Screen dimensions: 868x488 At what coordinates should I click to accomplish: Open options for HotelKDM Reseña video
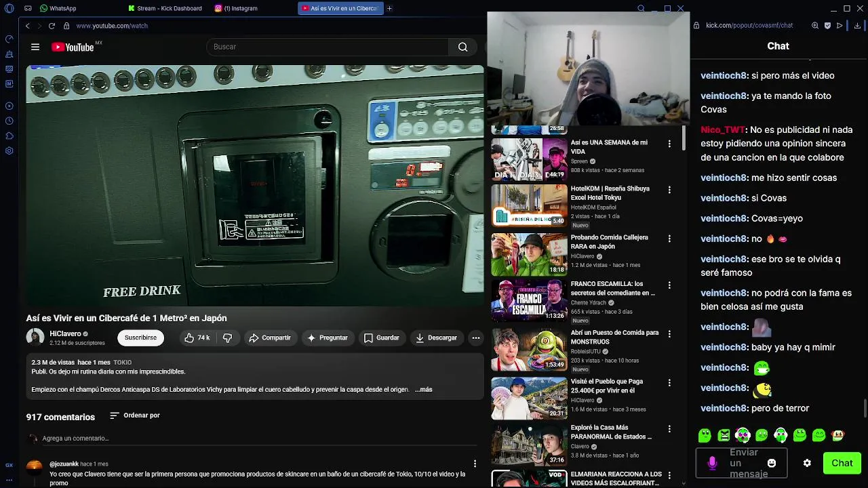click(x=669, y=190)
